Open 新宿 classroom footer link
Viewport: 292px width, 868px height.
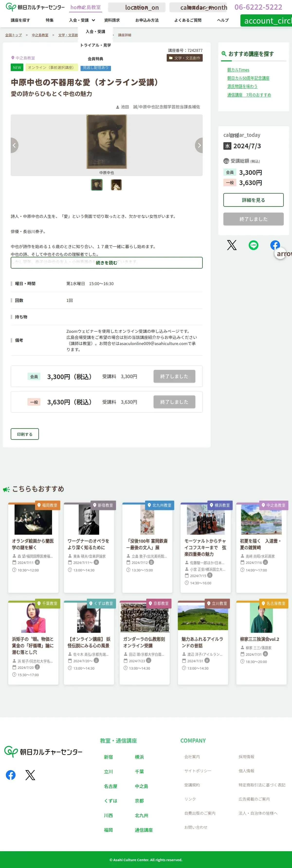coord(109,757)
